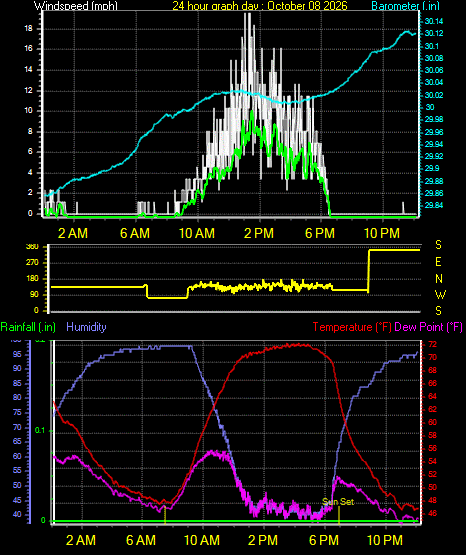Click windspeed axis value 18
This screenshot has width=466, height=555.
pos(28,29)
